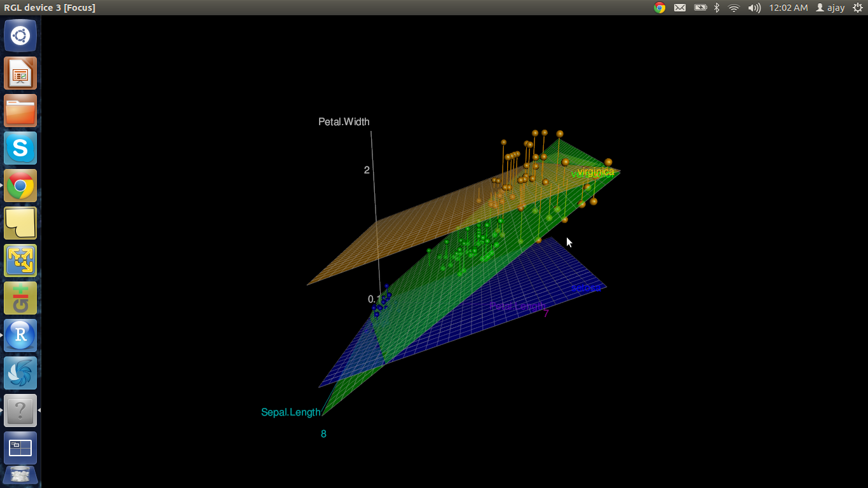
Task: Switch to the R application in the launcher
Action: coord(20,335)
